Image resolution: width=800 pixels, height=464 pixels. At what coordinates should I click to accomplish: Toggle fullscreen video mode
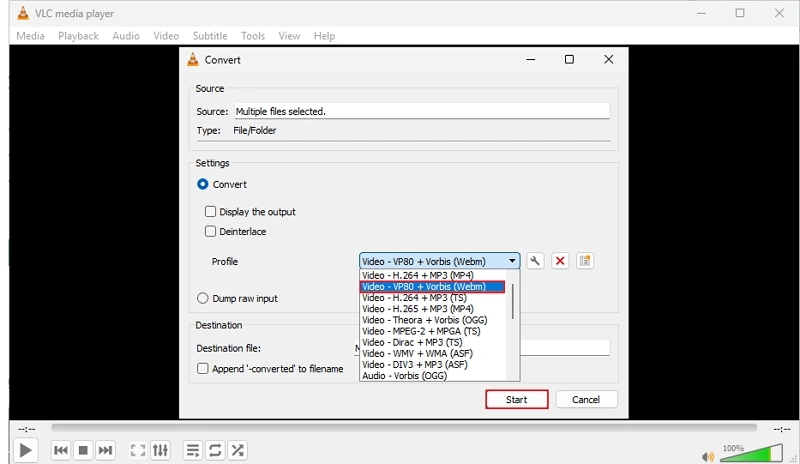[138, 450]
